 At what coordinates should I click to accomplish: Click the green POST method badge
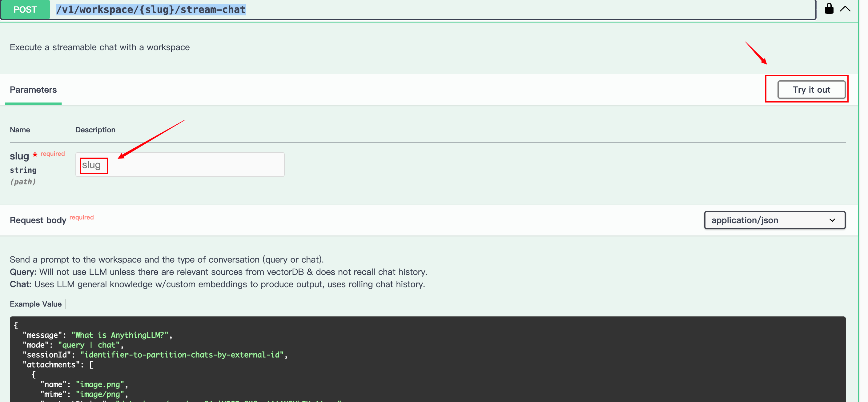pos(25,10)
